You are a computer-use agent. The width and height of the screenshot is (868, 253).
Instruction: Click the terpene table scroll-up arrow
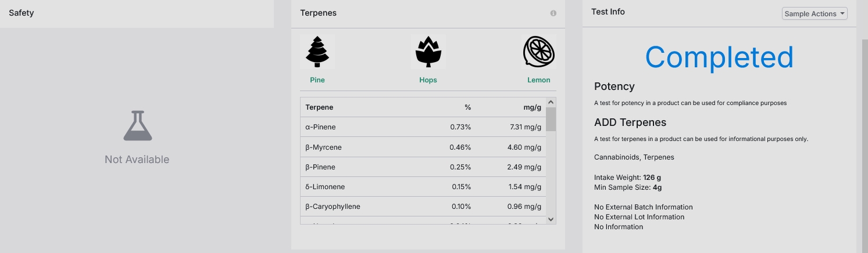coord(551,102)
